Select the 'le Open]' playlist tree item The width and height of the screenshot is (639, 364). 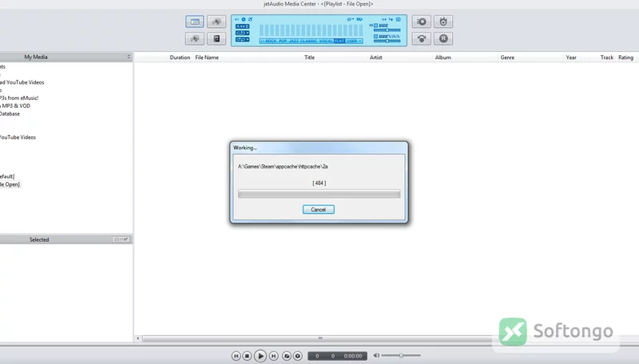click(10, 184)
